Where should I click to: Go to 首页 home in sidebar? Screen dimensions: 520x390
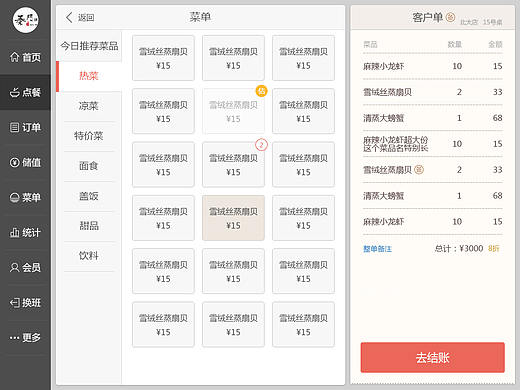point(25,57)
